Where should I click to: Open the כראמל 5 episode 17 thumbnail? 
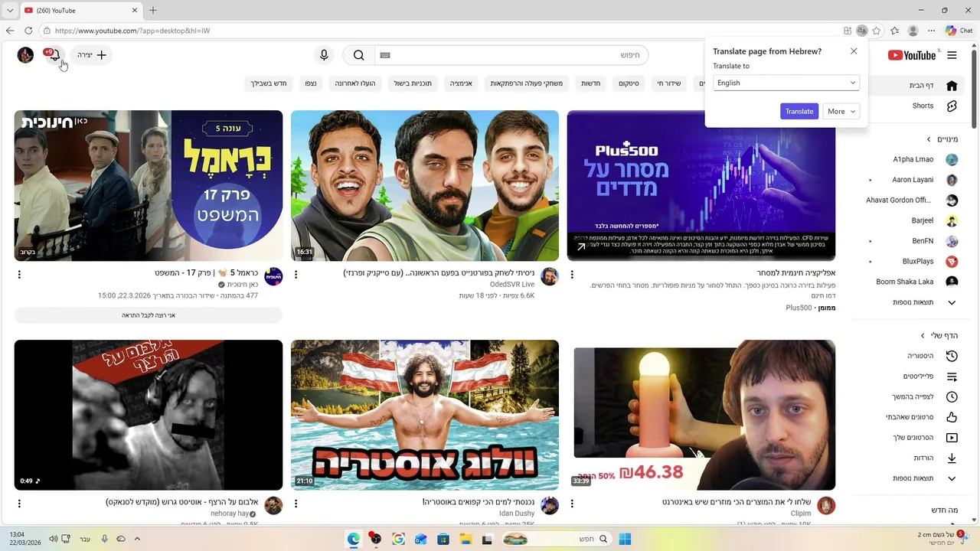click(x=149, y=185)
